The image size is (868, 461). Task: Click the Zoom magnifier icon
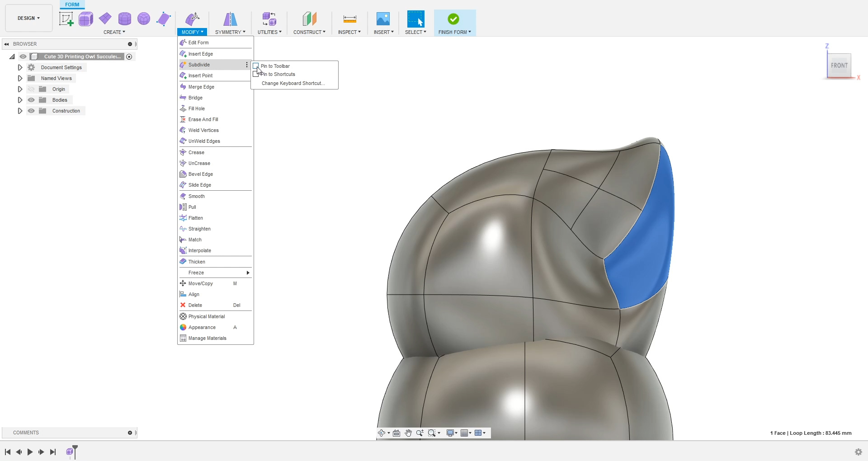pos(420,433)
